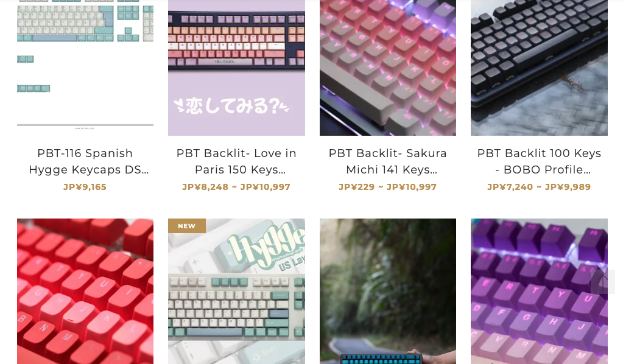
Task: Open the red keycaps product image
Action: [85, 291]
